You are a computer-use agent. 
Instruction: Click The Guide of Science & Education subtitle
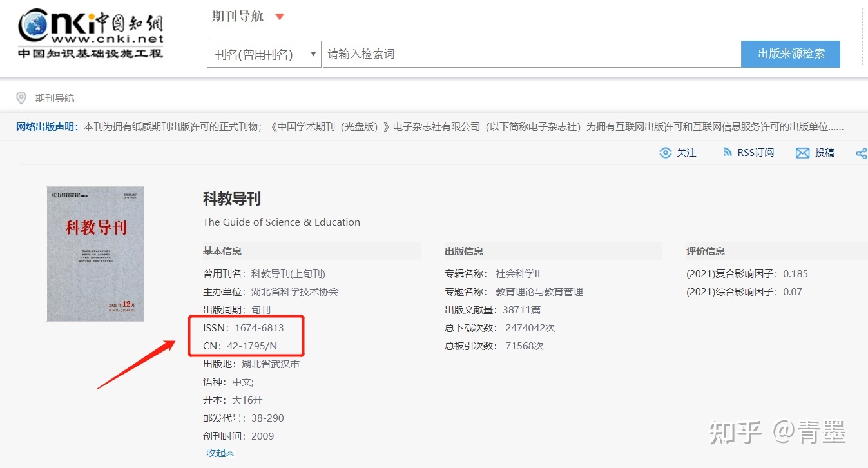pos(282,222)
